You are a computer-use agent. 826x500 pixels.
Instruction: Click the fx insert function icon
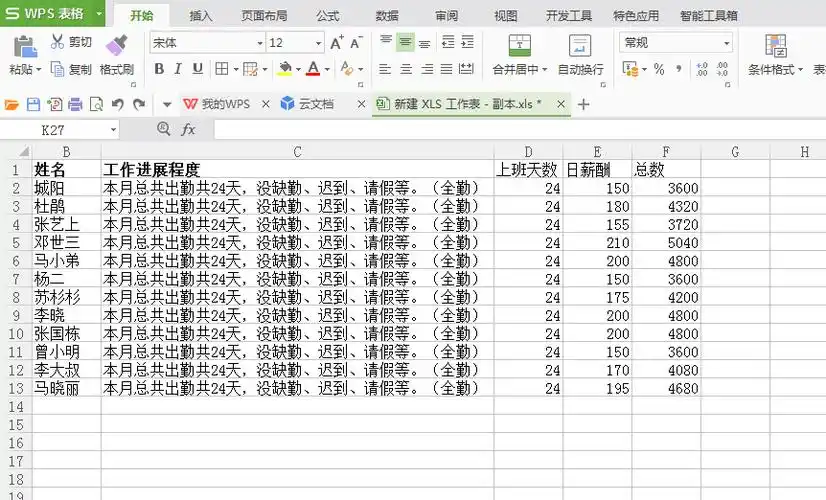[x=188, y=129]
